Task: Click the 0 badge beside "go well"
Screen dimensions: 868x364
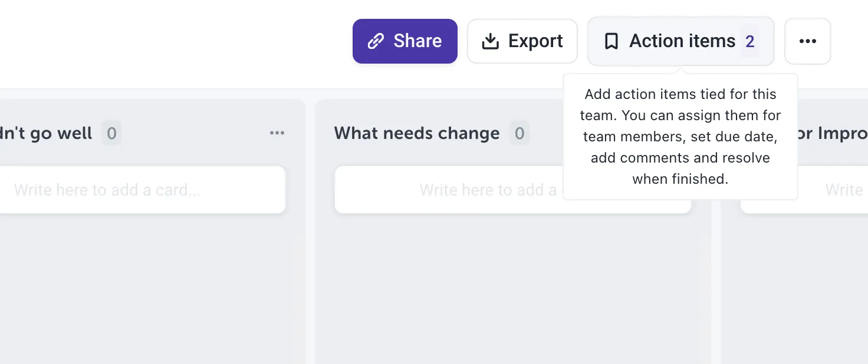Action: click(x=111, y=133)
